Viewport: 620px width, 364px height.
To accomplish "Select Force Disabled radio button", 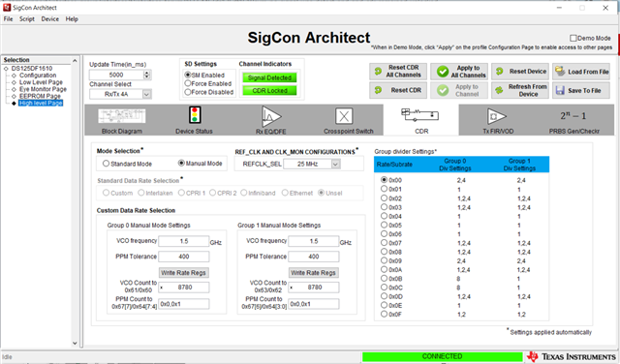I will [188, 92].
